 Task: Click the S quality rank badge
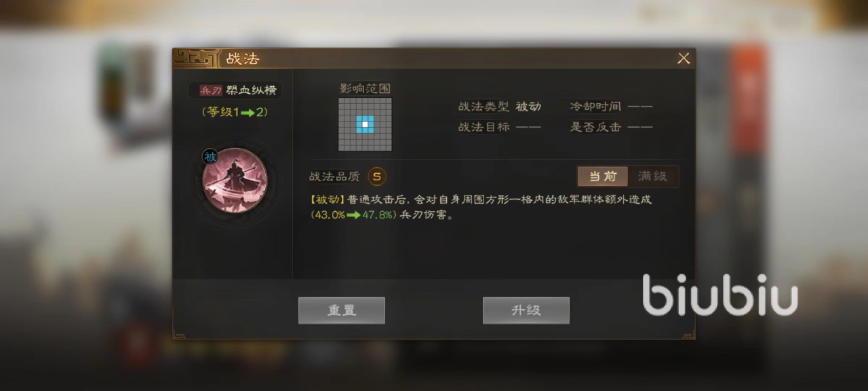pyautogui.click(x=377, y=176)
